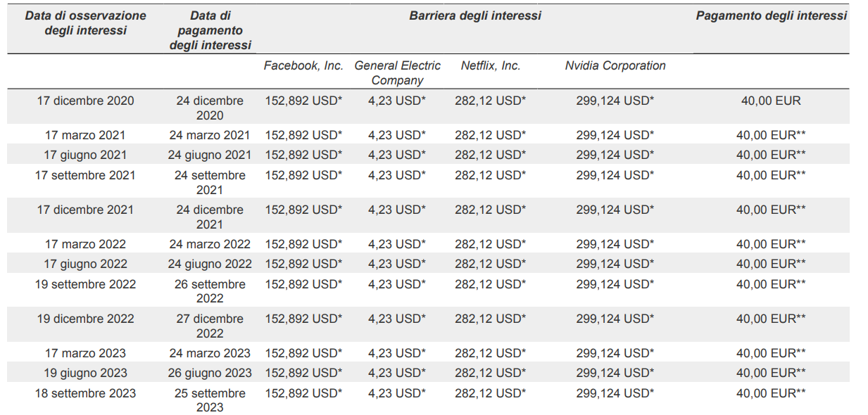Click the '17 giugno 2021' observation date
The height and width of the screenshot is (415, 868).
(x=85, y=155)
